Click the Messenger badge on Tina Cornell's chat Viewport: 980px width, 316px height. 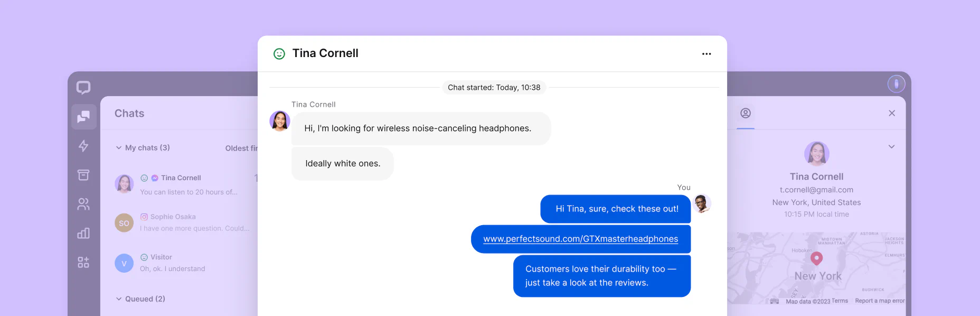[154, 178]
